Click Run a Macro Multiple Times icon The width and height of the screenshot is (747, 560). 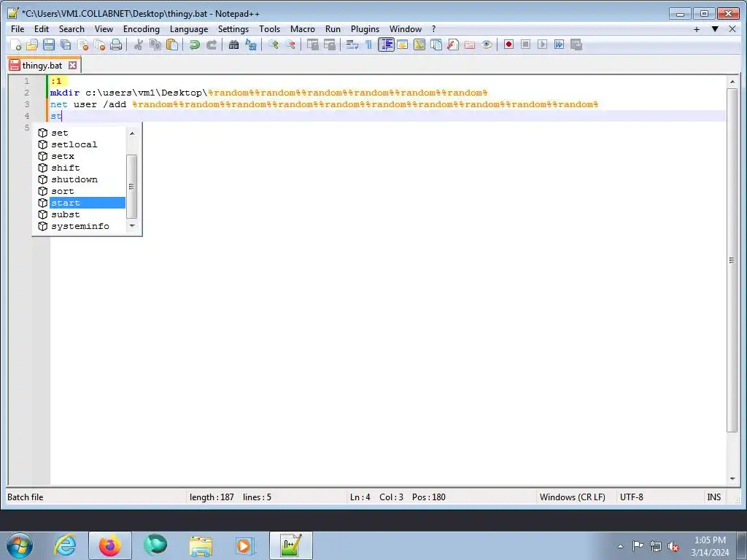tap(560, 44)
